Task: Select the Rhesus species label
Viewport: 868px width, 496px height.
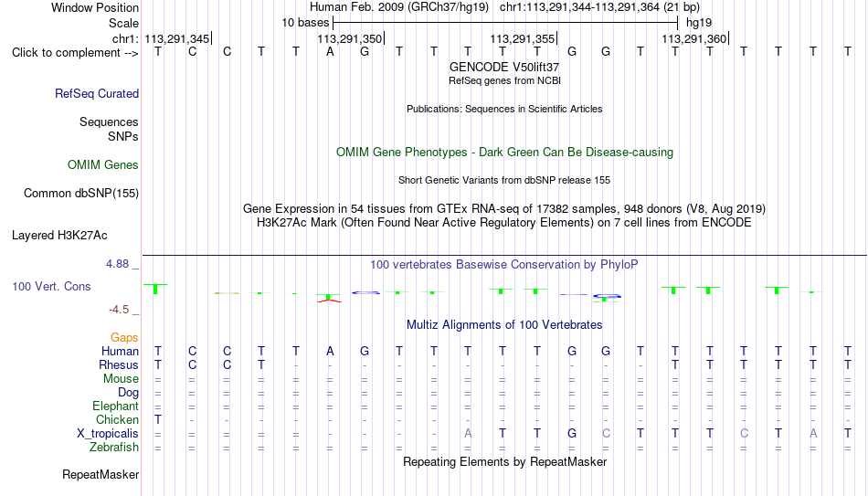Action: tap(119, 364)
